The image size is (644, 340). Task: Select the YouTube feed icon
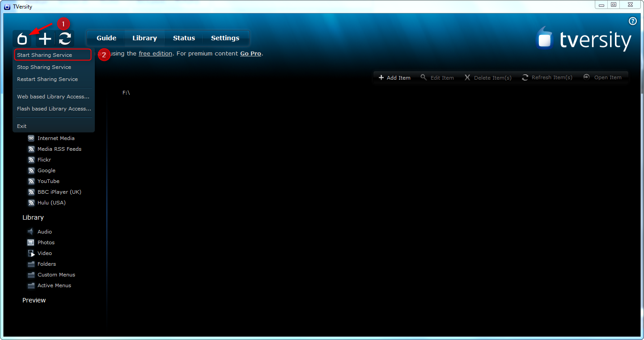(31, 181)
